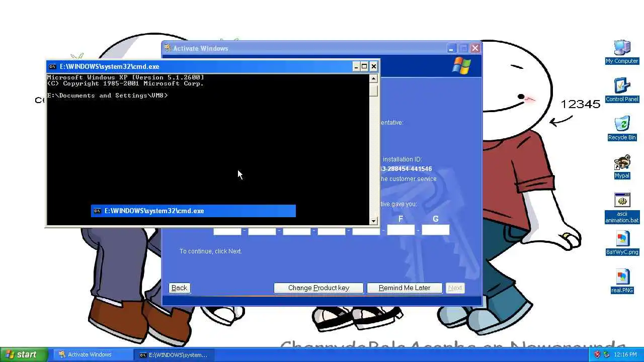This screenshot has width=644, height=362.
Task: Click Remind Me Later button
Action: pos(405,288)
